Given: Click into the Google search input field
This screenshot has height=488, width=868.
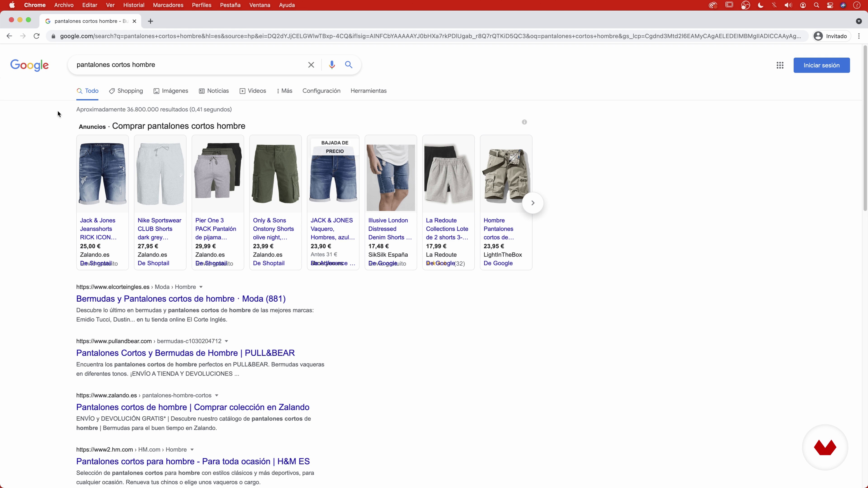Looking at the screenshot, I should tap(189, 65).
